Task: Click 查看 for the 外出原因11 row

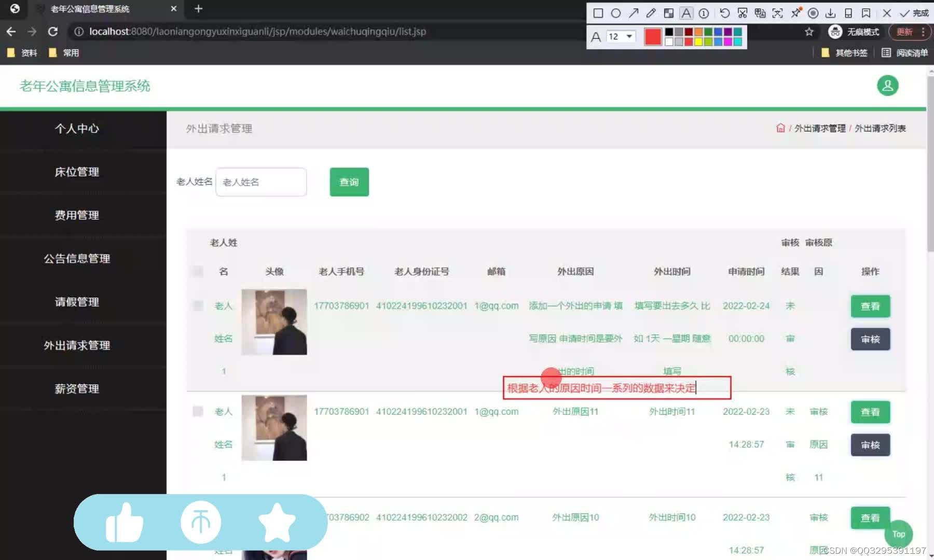Action: [x=870, y=412]
